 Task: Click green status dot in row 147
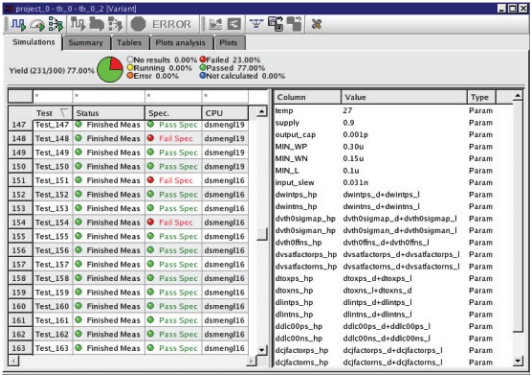coord(78,124)
